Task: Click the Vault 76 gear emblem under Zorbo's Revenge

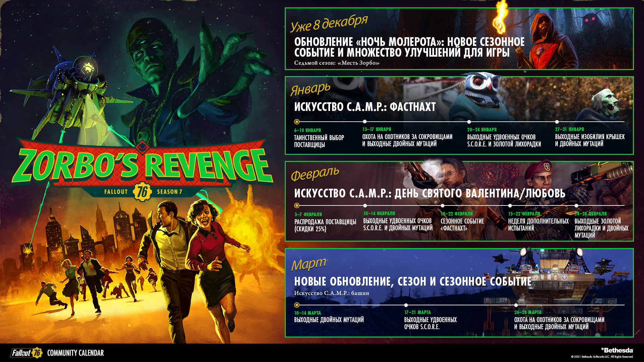Action: point(143,192)
